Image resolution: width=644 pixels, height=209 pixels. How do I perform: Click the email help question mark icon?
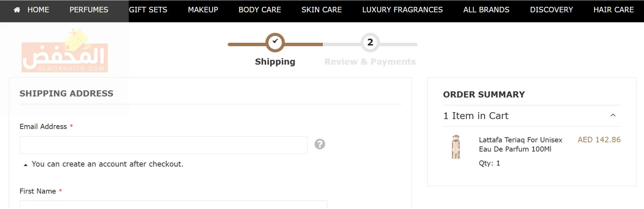(320, 144)
